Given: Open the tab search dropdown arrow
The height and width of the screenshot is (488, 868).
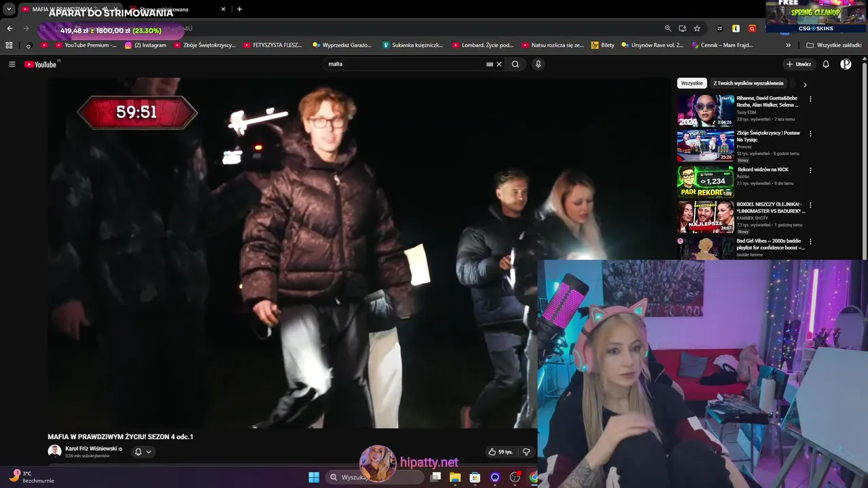Looking at the screenshot, I should pos(9,9).
